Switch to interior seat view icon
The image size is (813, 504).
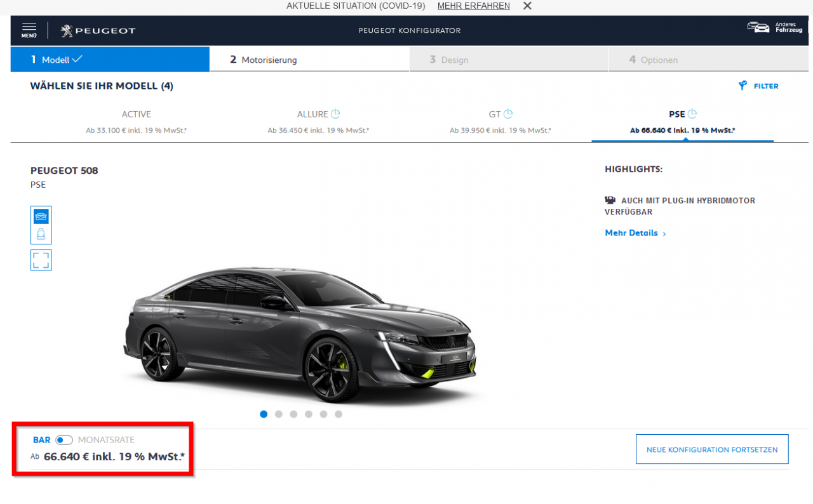pyautogui.click(x=41, y=235)
